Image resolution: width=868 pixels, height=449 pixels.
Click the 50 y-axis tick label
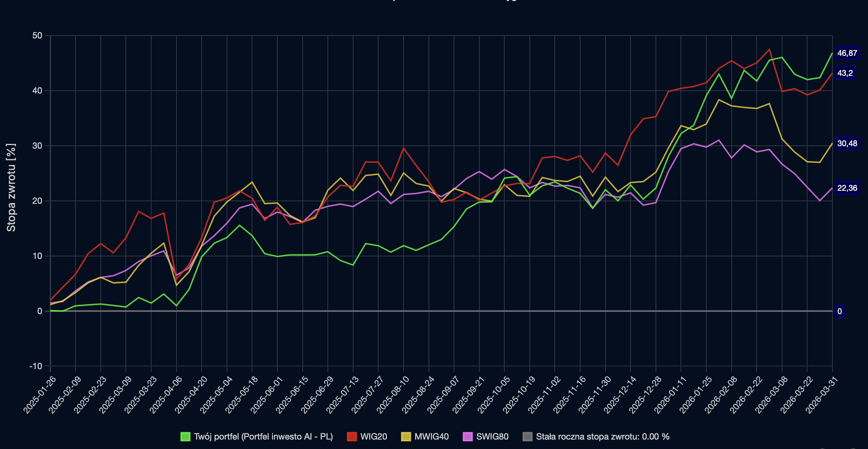coord(37,36)
